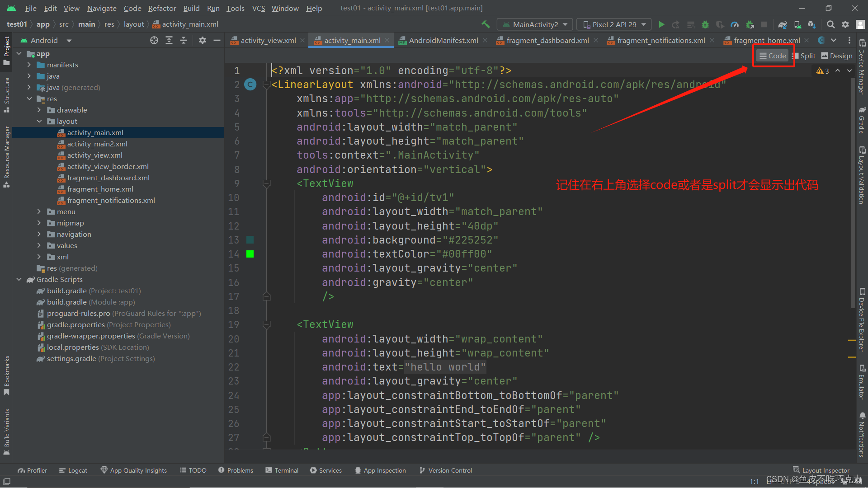Open activity_main2.xml in the project tree
This screenshot has height=488, width=868.
[97, 144]
